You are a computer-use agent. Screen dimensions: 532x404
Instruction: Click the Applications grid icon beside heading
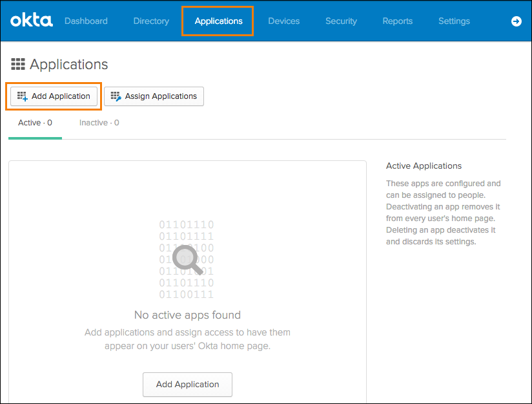point(18,64)
